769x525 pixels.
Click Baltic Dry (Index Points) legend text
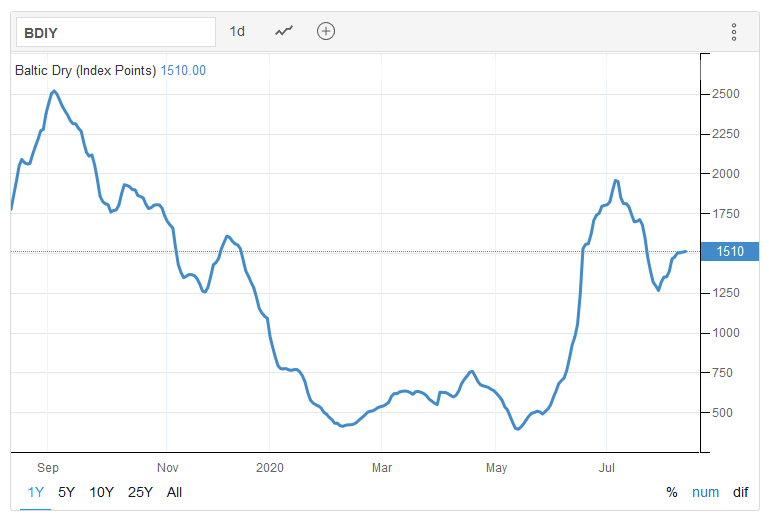85,71
